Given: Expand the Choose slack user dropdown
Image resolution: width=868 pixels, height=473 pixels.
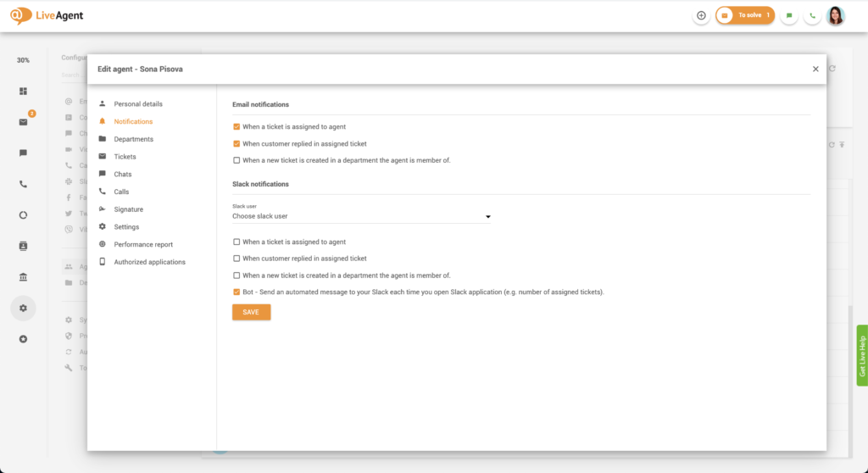Looking at the screenshot, I should point(361,217).
